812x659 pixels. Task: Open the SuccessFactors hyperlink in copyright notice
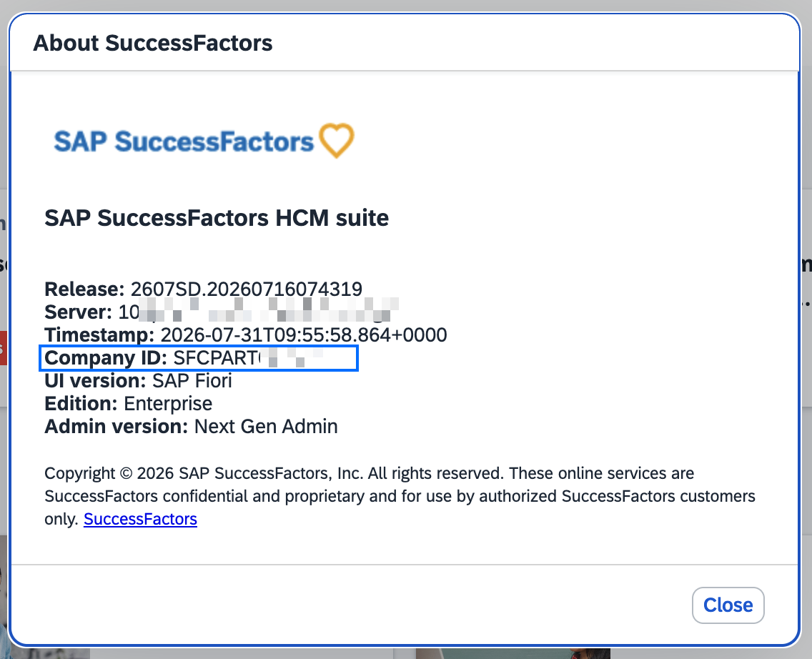point(140,519)
